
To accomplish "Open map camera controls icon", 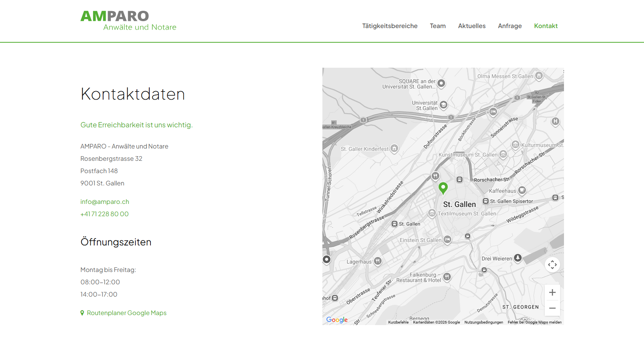I will click(x=552, y=265).
